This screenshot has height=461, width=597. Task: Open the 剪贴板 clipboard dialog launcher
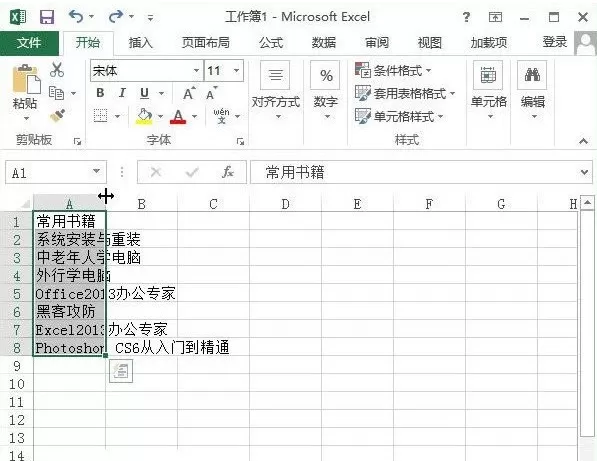click(x=78, y=142)
